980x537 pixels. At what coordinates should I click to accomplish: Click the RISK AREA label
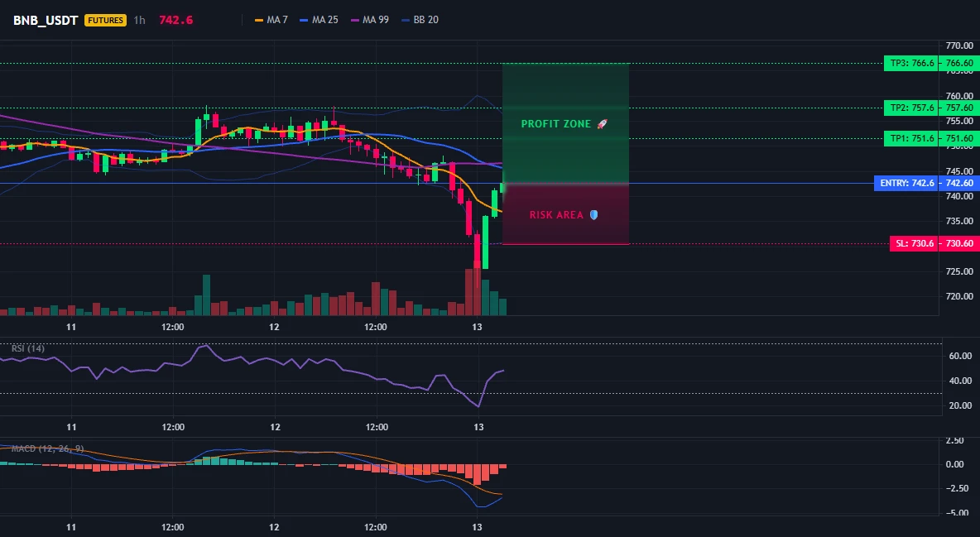(x=564, y=215)
